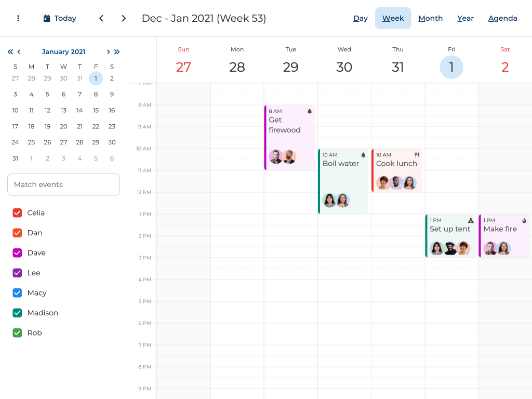Click the utensils icon on Cook lunch
Screen dimensions: 532x399
click(x=417, y=155)
